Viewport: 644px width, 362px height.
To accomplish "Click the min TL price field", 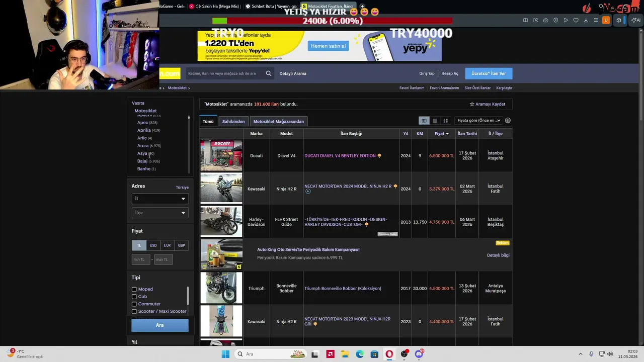I will pos(141,259).
